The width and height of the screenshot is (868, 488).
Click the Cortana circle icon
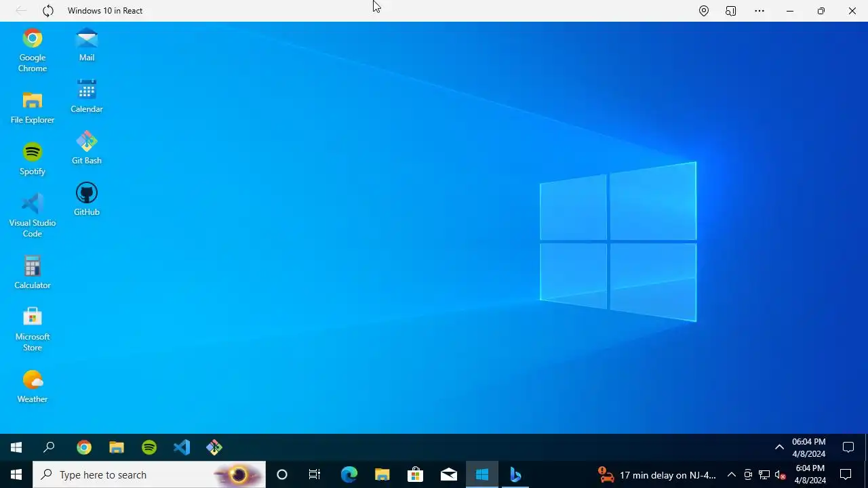point(282,474)
